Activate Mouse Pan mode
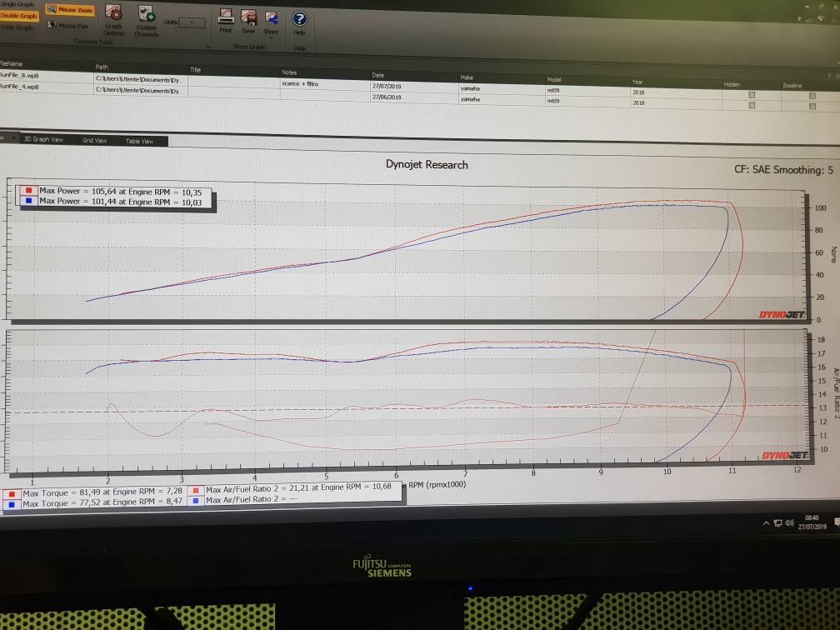 point(68,25)
